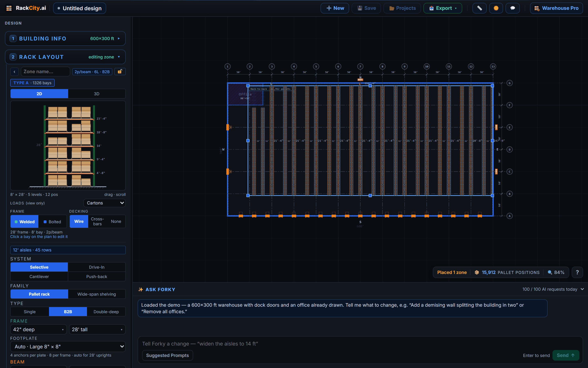Click the magnifier zoom 84% indicator
The height and width of the screenshot is (368, 588).
556,272
